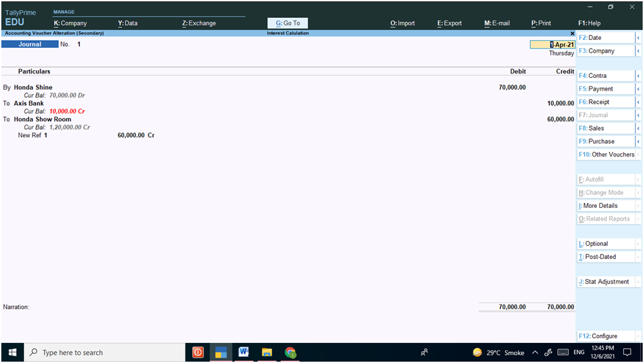Viewport: 644px width, 363px height.
Task: Expand arrow next to F9: Purchase
Action: 638,141
